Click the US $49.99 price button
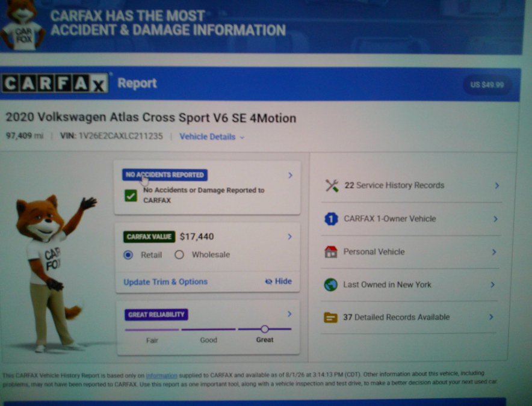 point(487,85)
